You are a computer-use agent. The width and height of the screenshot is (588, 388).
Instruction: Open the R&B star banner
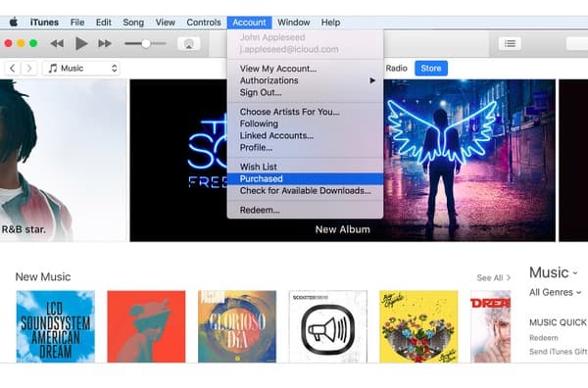point(63,161)
